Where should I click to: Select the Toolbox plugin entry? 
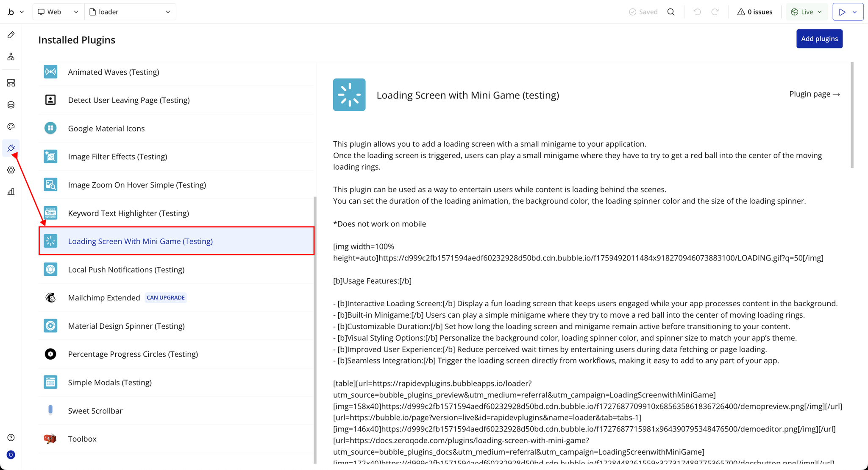[x=82, y=439]
